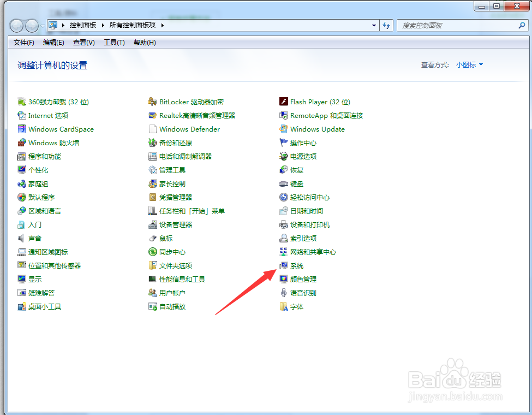The image size is (532, 415).
Task: Open the 索引选项 link
Action: click(303, 238)
